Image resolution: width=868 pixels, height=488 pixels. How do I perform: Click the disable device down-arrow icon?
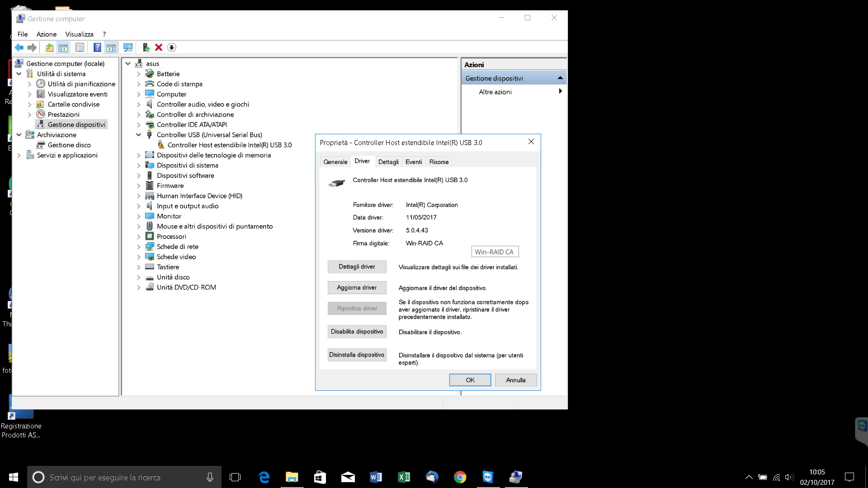[x=172, y=47]
